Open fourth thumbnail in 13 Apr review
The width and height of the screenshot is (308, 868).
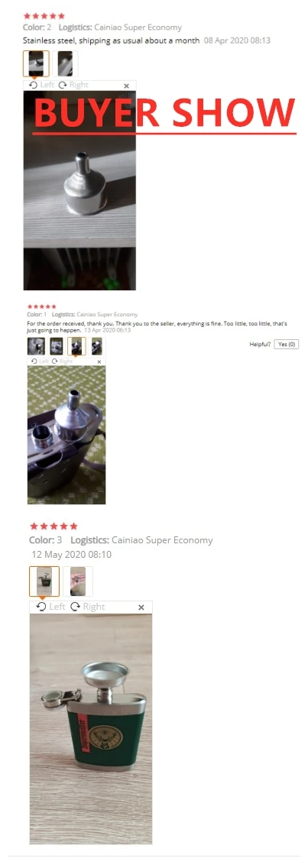click(96, 346)
